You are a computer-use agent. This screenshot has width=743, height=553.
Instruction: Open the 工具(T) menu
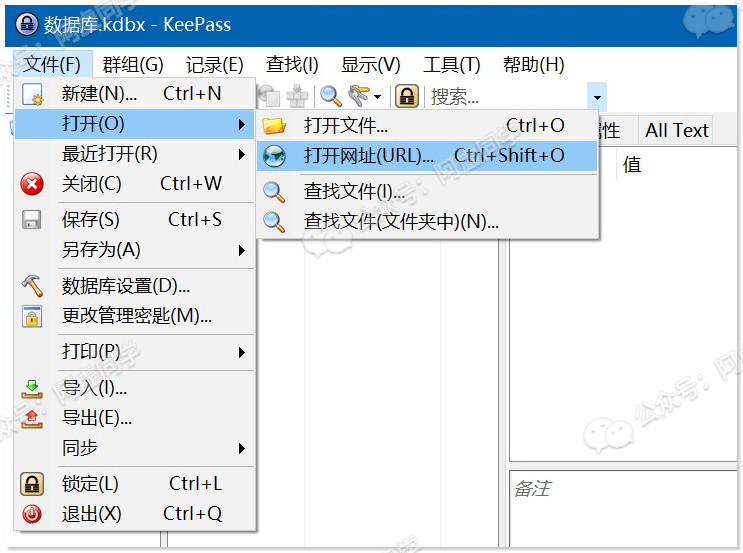pos(452,64)
